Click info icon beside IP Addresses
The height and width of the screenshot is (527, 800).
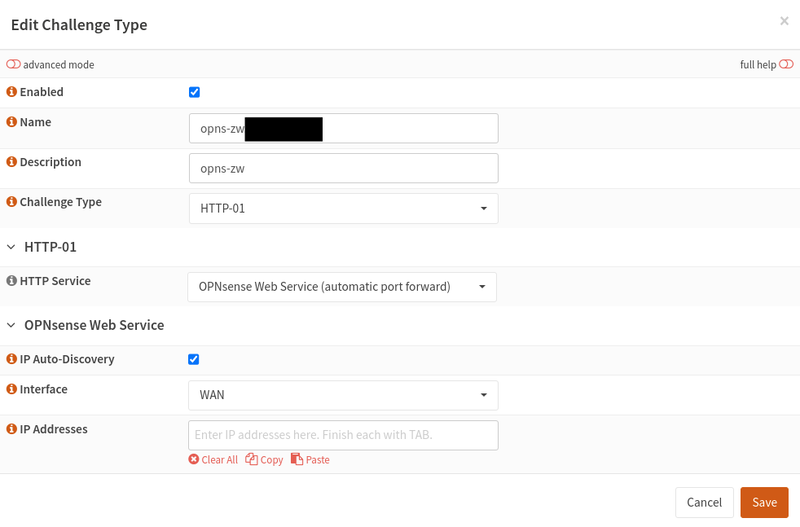(12, 429)
